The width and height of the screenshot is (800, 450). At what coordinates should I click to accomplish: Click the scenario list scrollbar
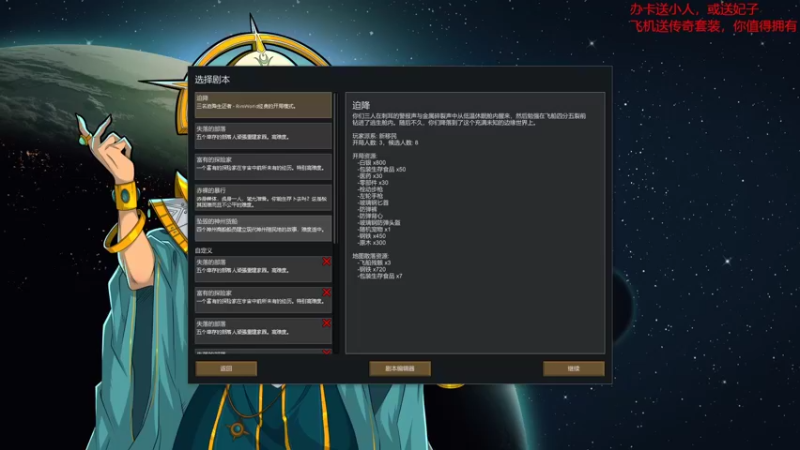tap(335, 168)
